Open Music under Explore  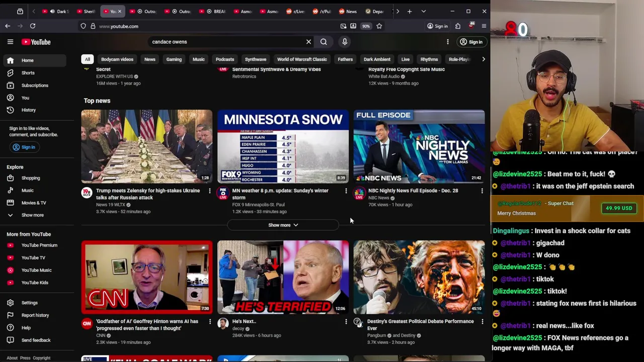tap(27, 191)
